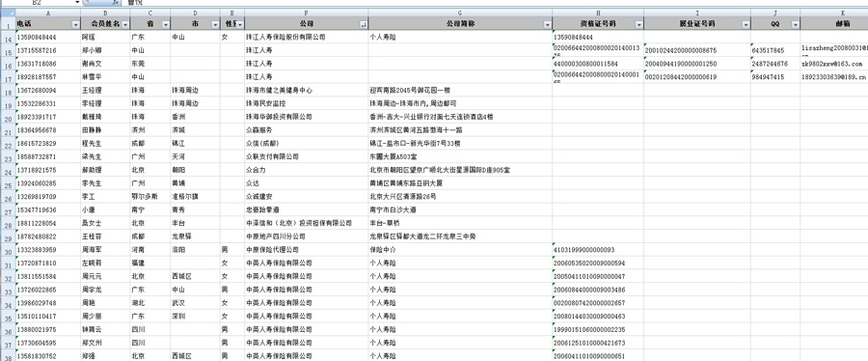The width and height of the screenshot is (868, 361).
Task: Click the Name Box showing B2
Action: pyautogui.click(x=44, y=3)
